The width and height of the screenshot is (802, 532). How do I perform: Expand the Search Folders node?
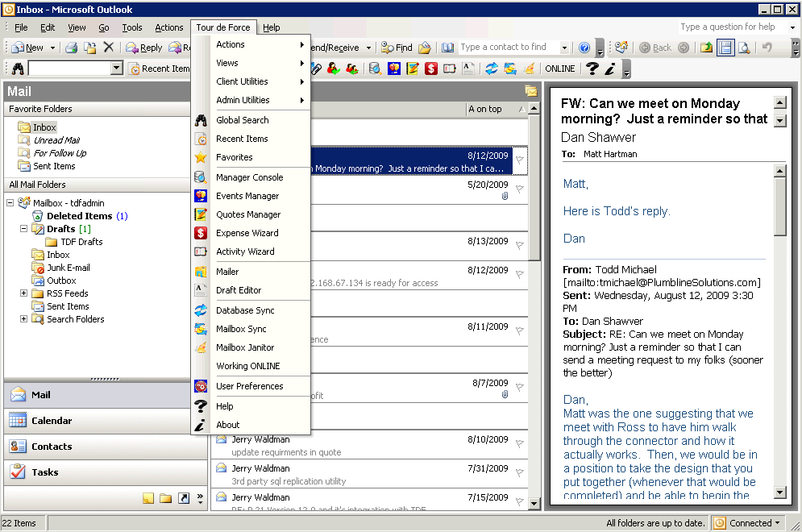pyautogui.click(x=23, y=318)
